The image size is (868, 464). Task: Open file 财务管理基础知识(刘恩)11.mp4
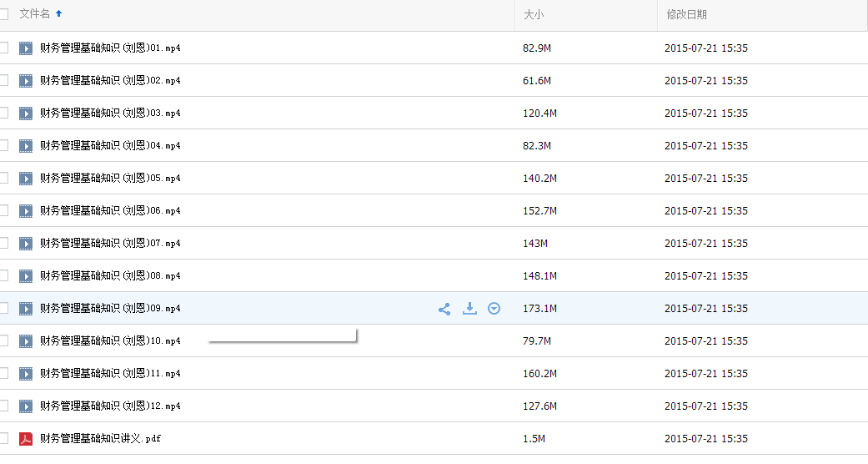pyautogui.click(x=110, y=374)
